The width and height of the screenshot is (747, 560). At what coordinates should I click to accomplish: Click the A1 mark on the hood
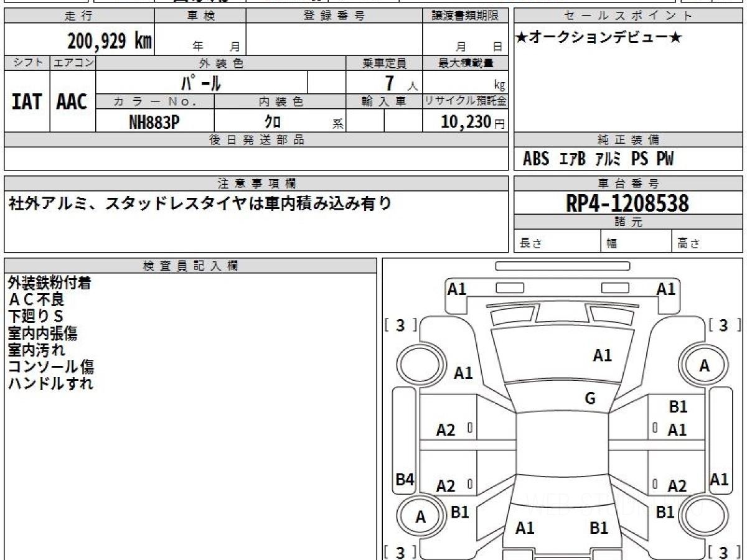pyautogui.click(x=602, y=355)
